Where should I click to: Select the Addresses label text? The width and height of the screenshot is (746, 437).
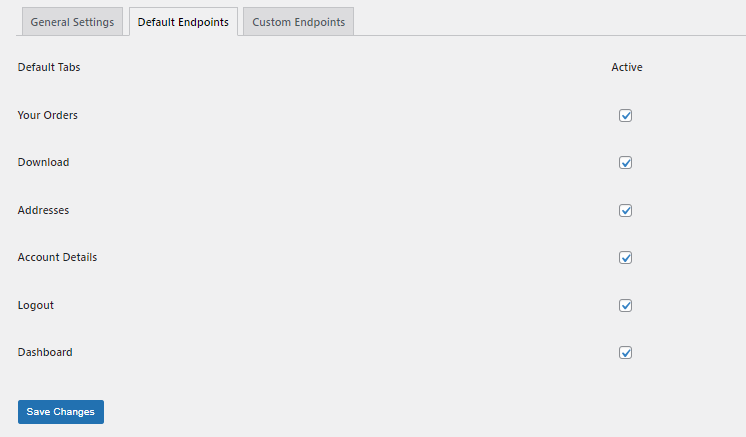44,210
